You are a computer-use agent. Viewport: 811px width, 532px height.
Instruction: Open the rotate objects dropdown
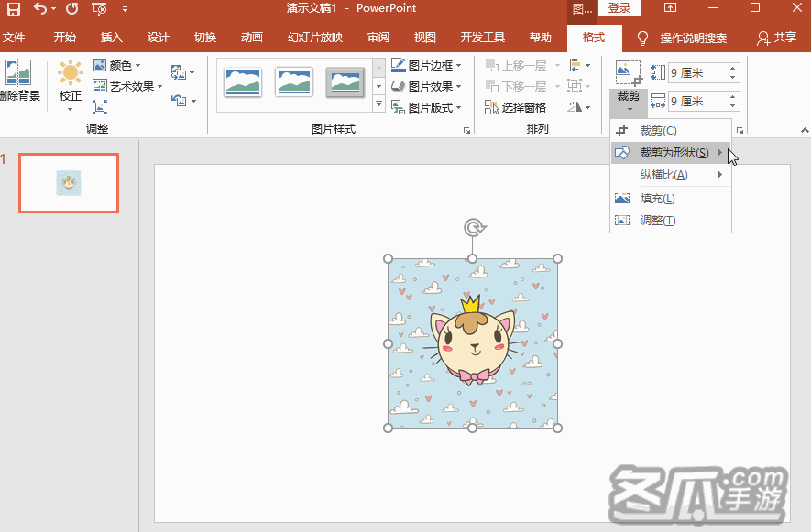point(579,107)
